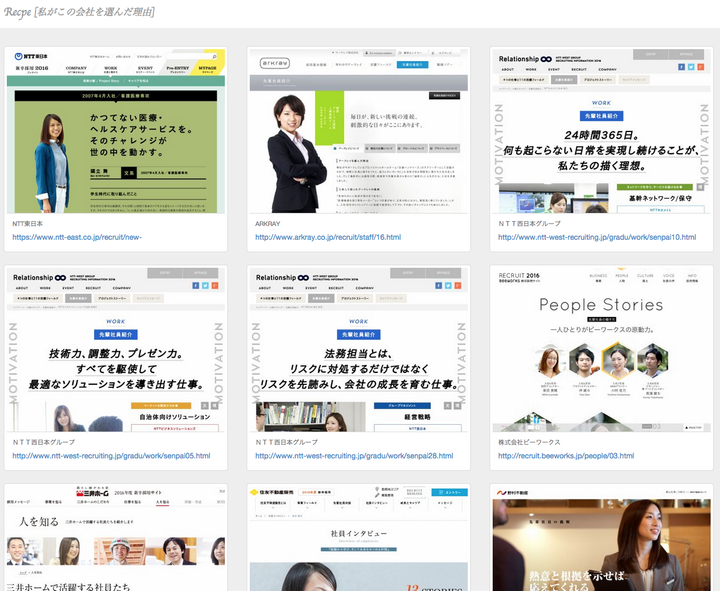Open the ARKRAY staff page thumbnail
This screenshot has height=591, width=720.
click(359, 131)
